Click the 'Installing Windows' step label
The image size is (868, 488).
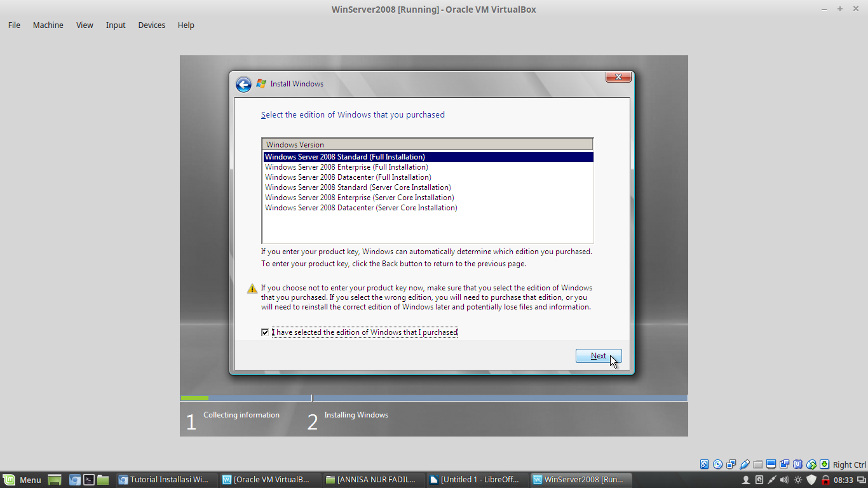coord(356,415)
